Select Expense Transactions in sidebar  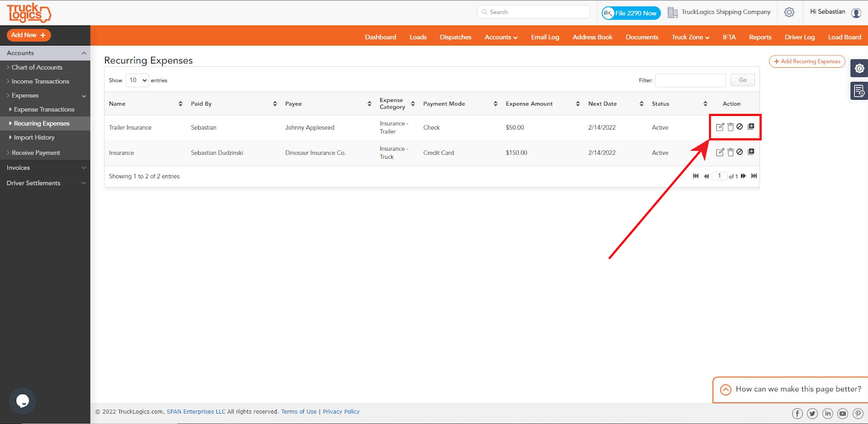(45, 110)
